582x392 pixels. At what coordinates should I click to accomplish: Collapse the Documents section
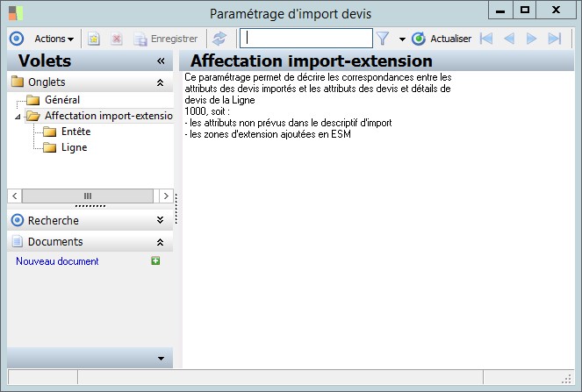tap(160, 242)
